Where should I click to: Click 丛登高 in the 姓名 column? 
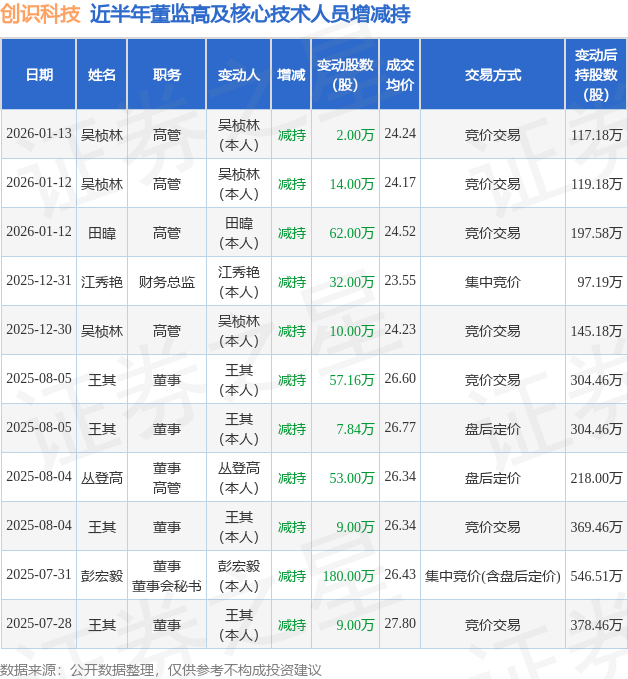[102, 478]
